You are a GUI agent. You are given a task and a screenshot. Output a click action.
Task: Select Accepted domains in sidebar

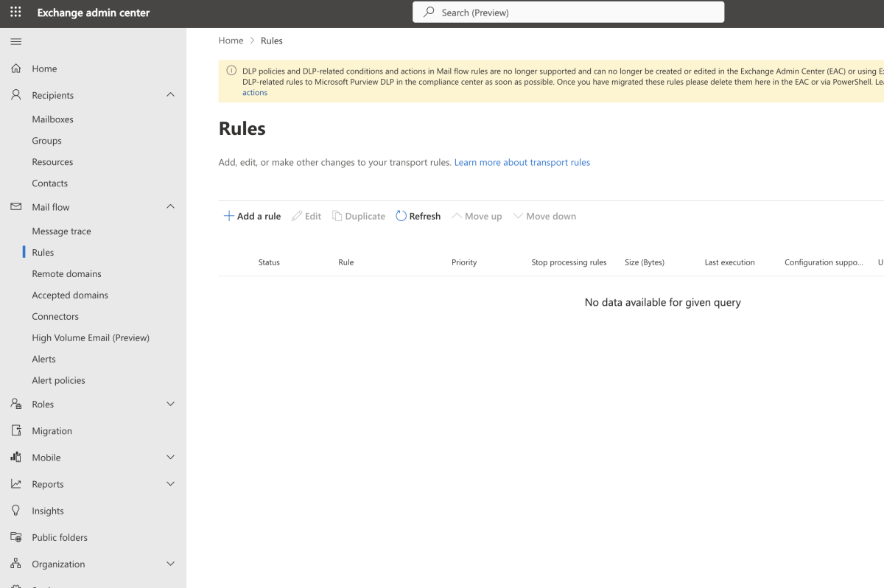[70, 295]
